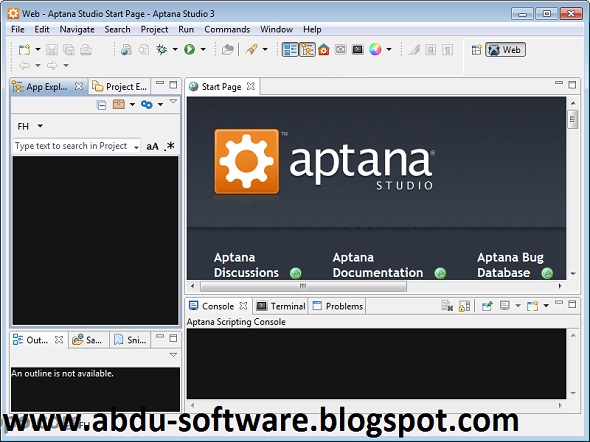Click globe icon beside Aptana Bug Database
The image size is (590, 442).
click(x=547, y=273)
